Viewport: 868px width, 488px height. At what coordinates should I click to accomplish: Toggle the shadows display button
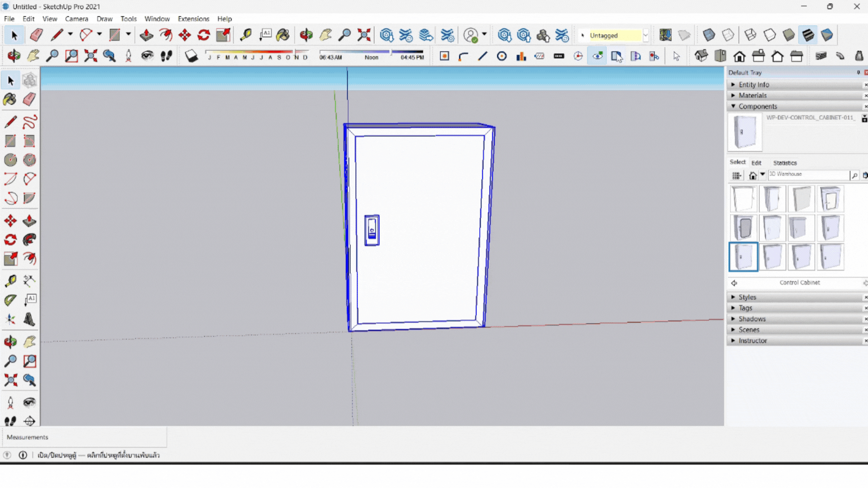[192, 56]
